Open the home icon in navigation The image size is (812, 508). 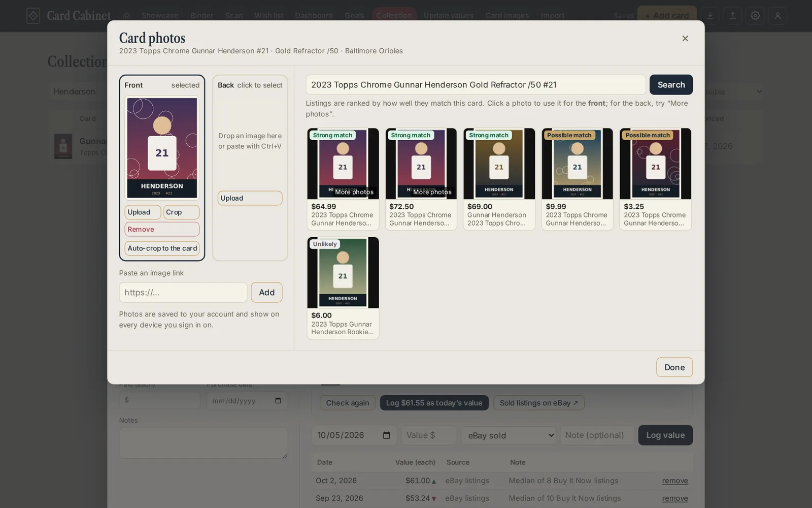point(126,16)
